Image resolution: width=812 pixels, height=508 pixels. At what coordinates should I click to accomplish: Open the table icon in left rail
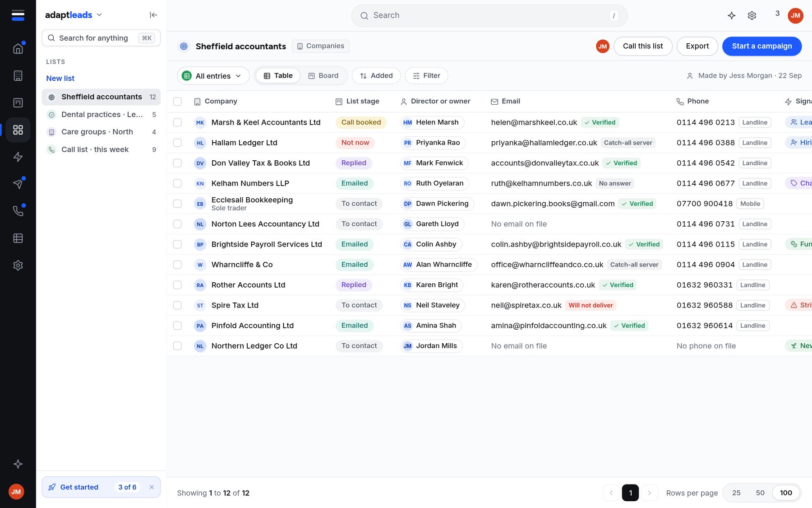coord(18,238)
